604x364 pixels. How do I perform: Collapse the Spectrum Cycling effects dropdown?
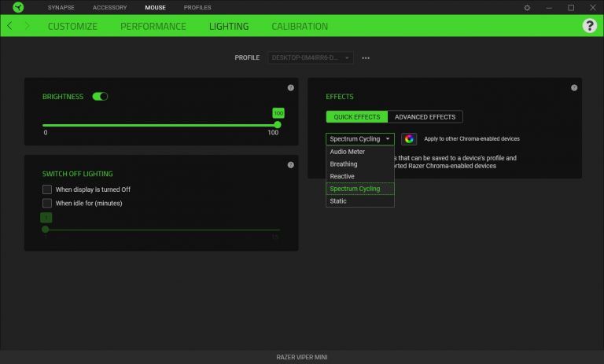tap(360, 139)
